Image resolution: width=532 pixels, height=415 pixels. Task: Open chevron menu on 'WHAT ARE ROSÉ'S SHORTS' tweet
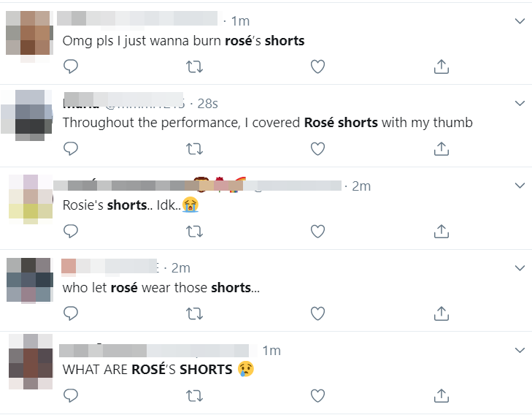520,350
